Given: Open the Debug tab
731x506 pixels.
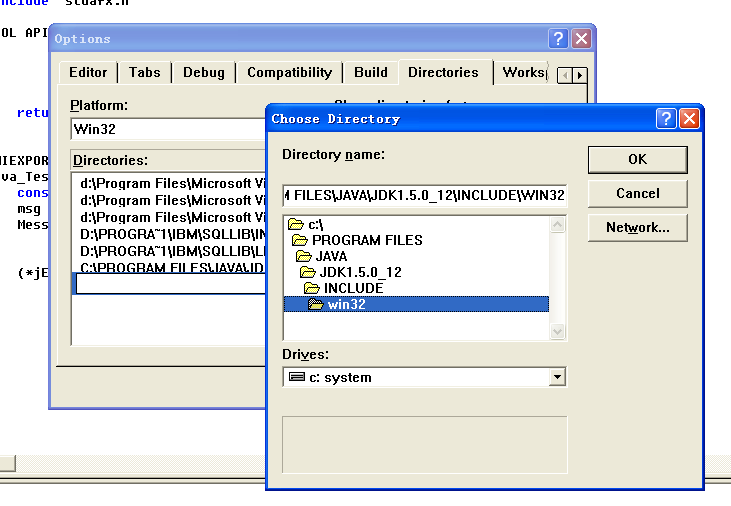Looking at the screenshot, I should (x=204, y=72).
